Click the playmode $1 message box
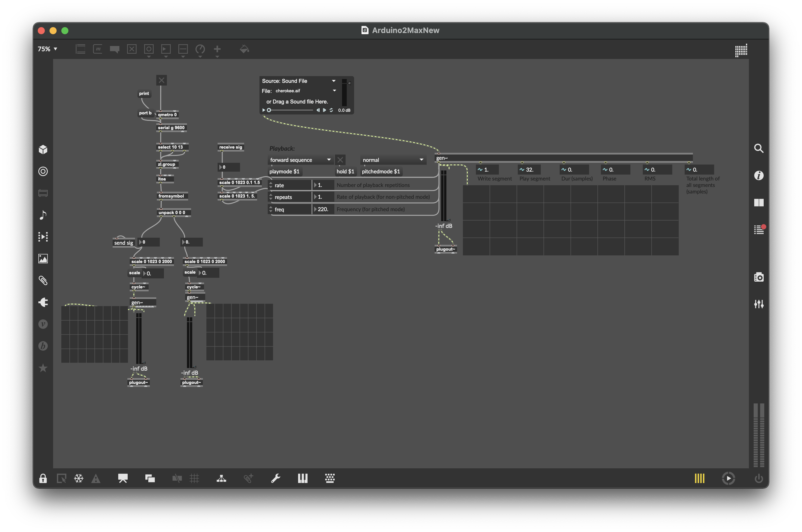 [x=284, y=171]
